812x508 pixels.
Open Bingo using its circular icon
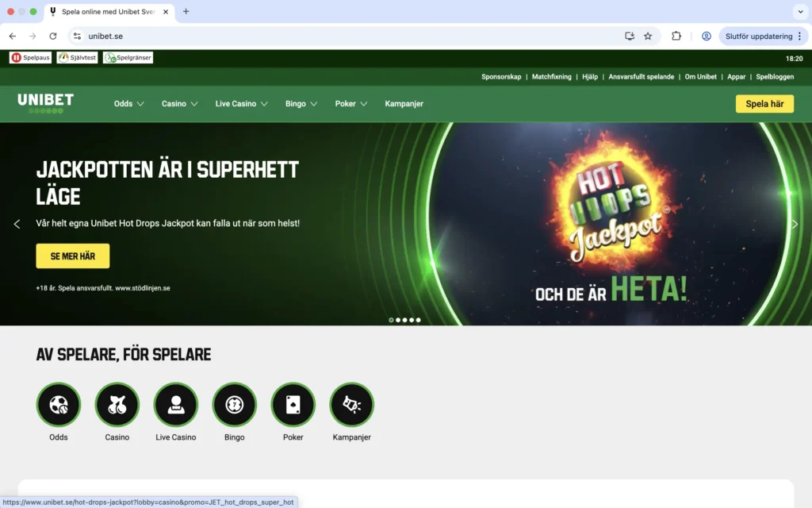234,404
